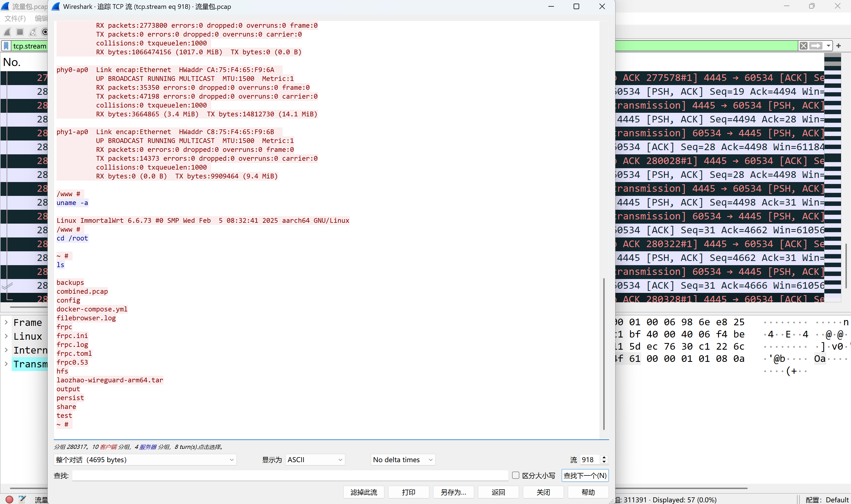Increase stream number with stepper up arrow
Viewport: 851px width, 504px height.
coord(604,457)
